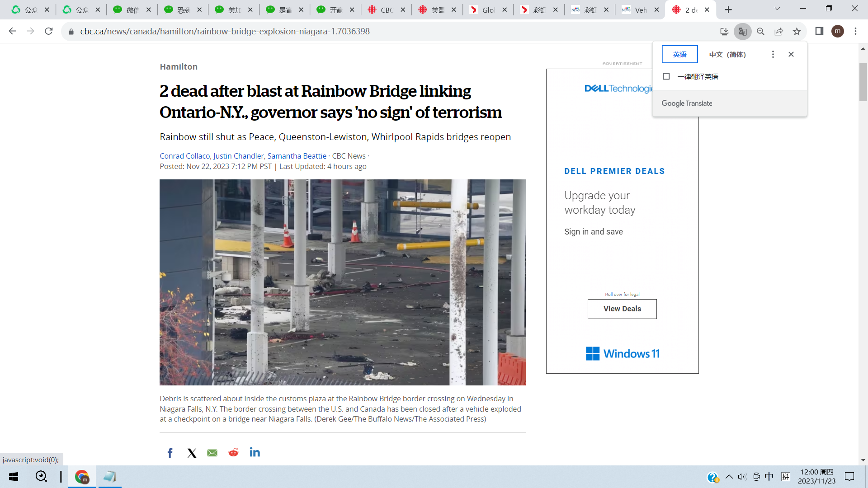Open Justin Chandler author link

[238, 156]
